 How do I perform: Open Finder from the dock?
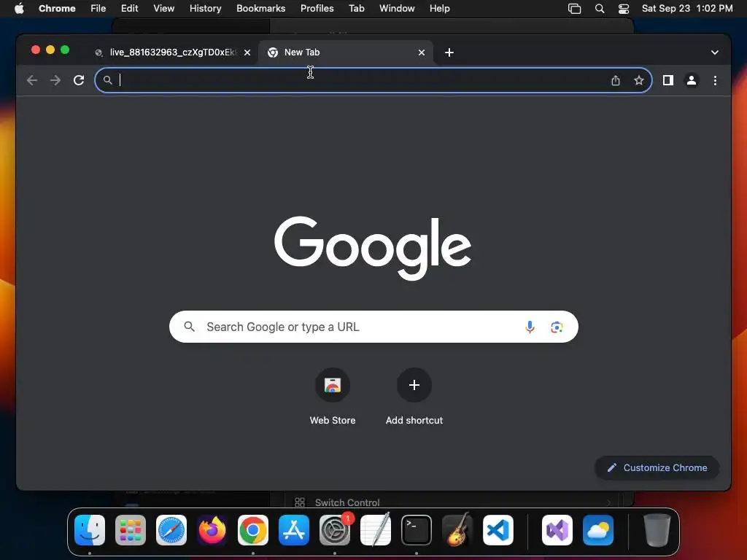[x=90, y=530]
